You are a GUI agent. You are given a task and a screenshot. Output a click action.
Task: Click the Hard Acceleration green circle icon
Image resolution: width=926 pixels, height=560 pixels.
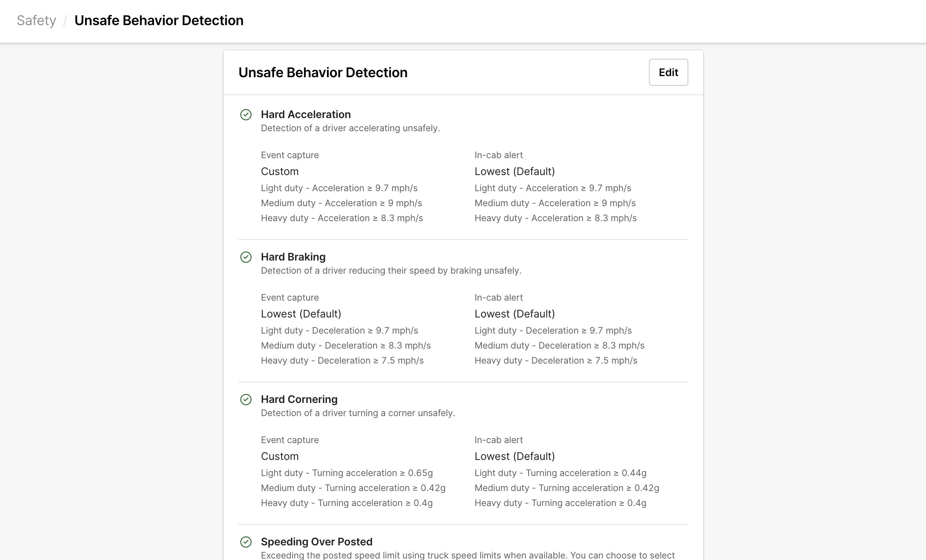(x=246, y=115)
